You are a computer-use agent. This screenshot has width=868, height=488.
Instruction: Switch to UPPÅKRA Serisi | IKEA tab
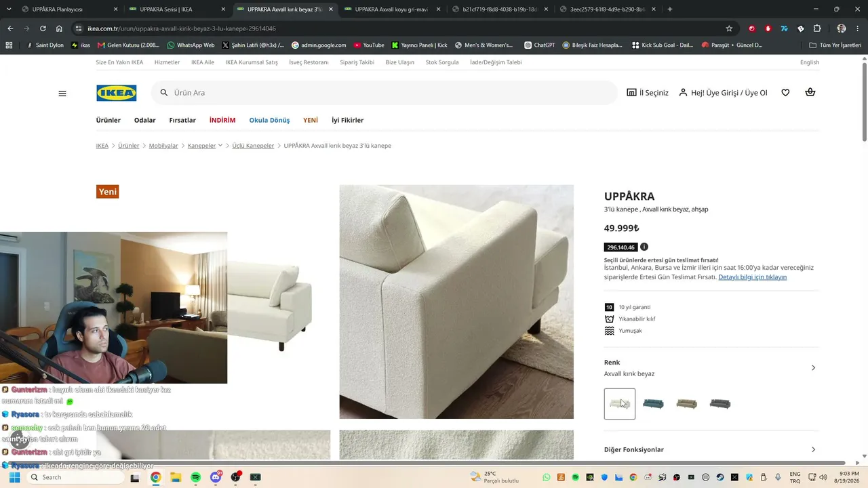click(178, 9)
